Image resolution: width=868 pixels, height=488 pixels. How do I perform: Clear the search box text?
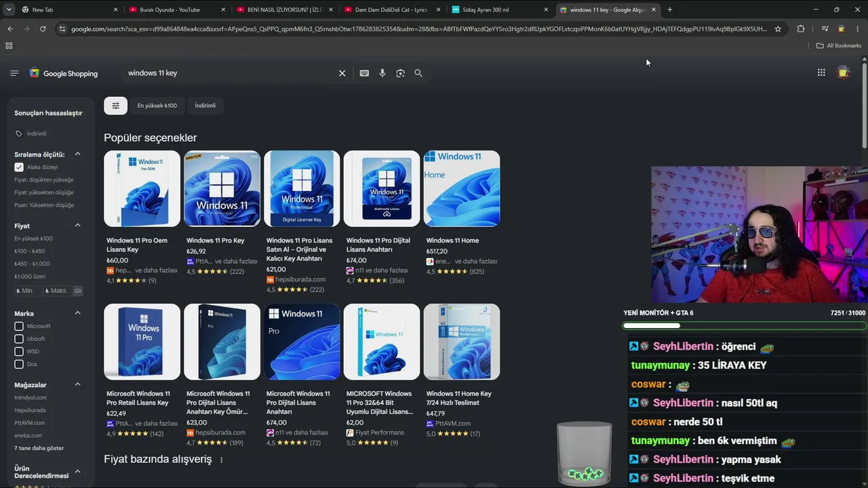click(x=342, y=73)
